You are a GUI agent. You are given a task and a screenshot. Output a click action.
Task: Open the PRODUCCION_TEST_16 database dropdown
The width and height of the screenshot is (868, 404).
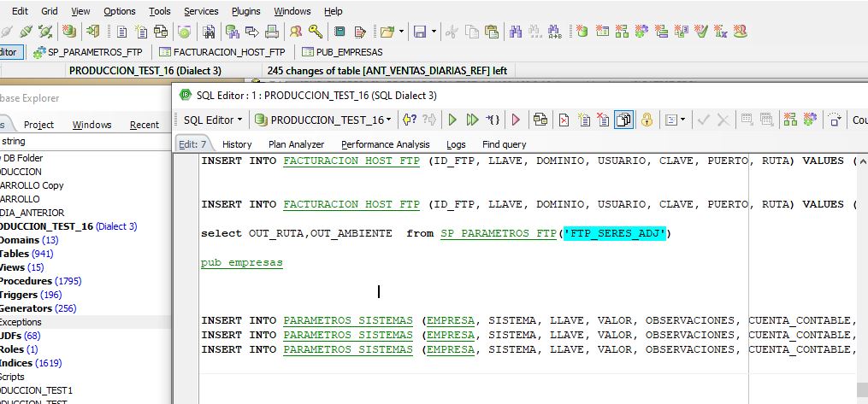pyautogui.click(x=325, y=120)
